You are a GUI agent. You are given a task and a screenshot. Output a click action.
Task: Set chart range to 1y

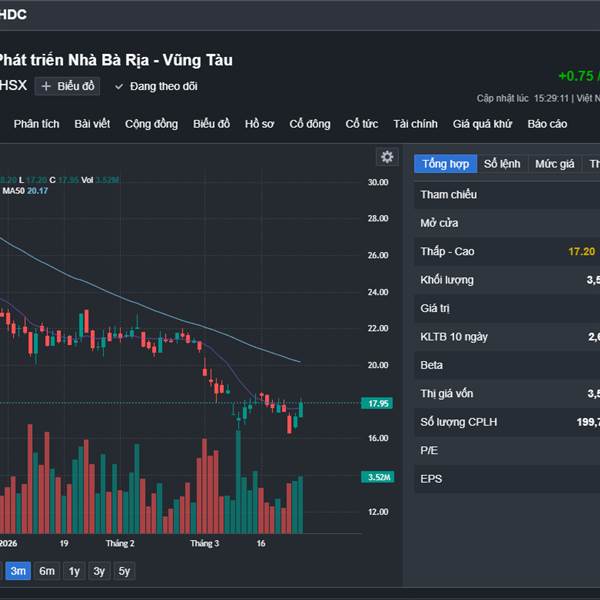pyautogui.click(x=74, y=571)
